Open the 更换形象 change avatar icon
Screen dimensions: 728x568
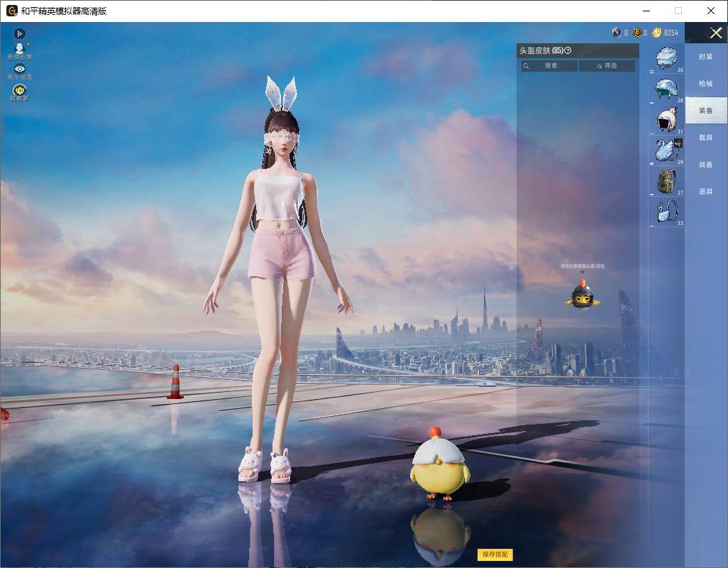click(19, 51)
